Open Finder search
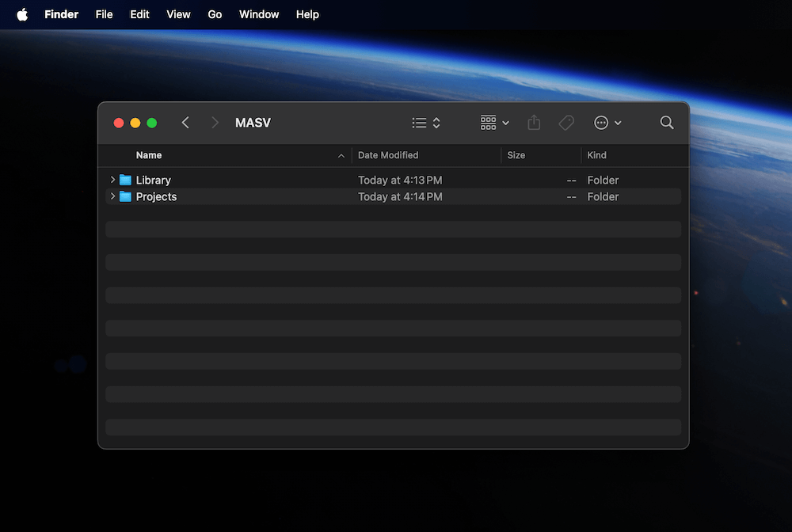The height and width of the screenshot is (532, 792). 667,123
